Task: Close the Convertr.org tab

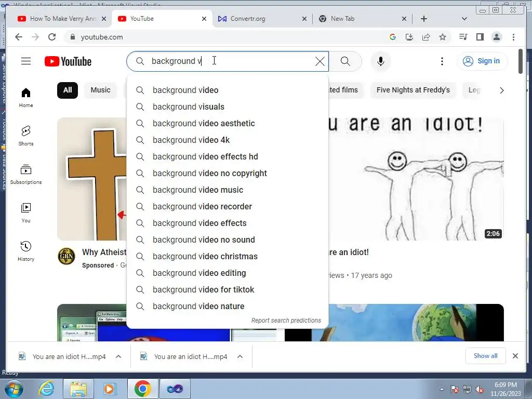Action: coord(304,19)
